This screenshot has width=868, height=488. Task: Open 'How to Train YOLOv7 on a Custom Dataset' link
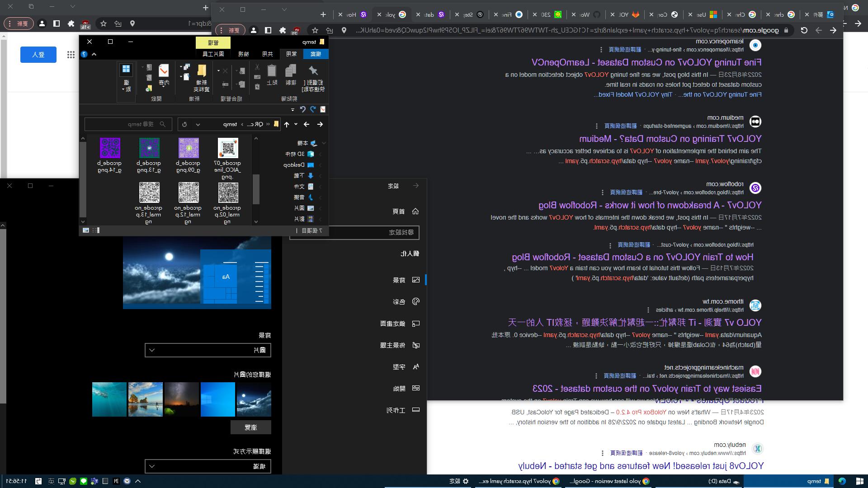point(632,257)
